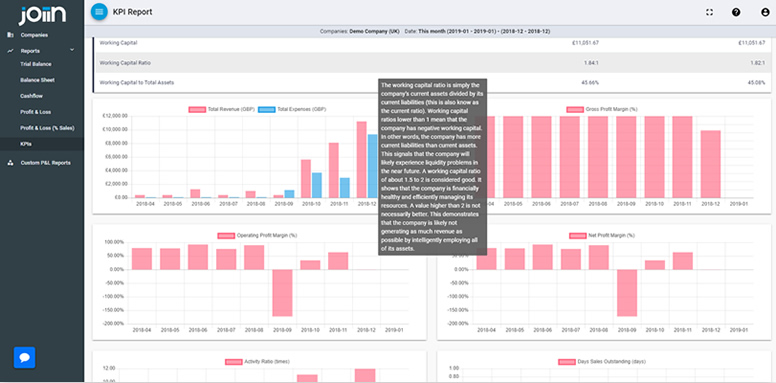Click the working capital ratio tooltip
776x383 pixels.
click(x=433, y=167)
